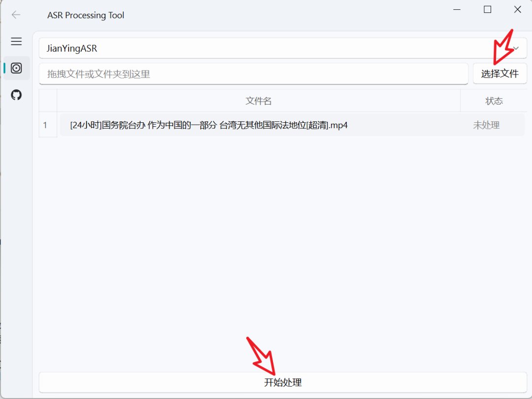
Task: Open the hamburger navigation menu
Action: tap(16, 41)
